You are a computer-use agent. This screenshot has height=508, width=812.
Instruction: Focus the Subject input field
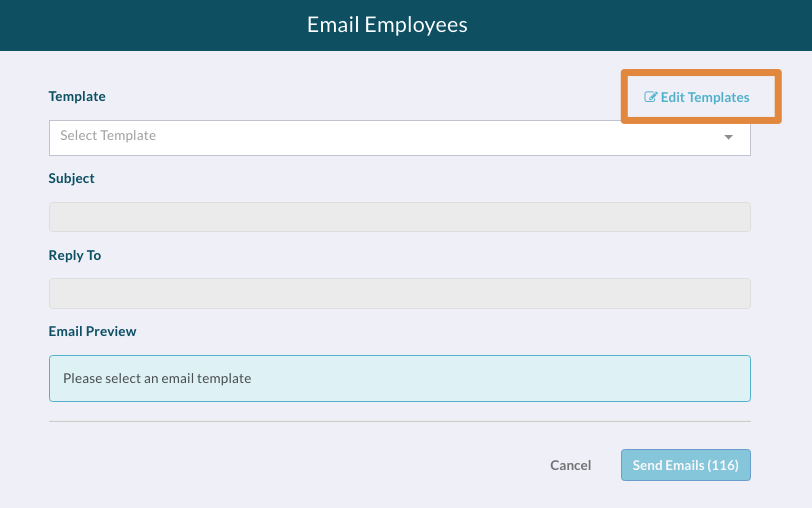coord(400,217)
